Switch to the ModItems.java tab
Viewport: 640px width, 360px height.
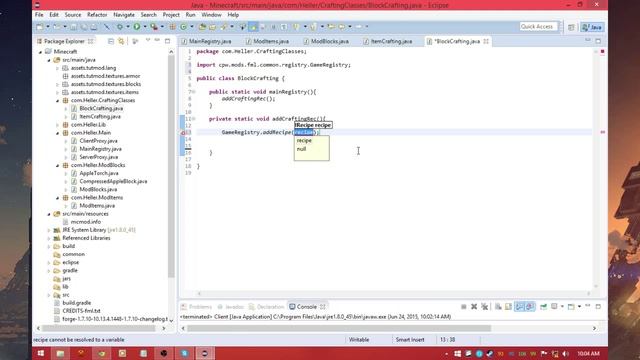point(267,41)
